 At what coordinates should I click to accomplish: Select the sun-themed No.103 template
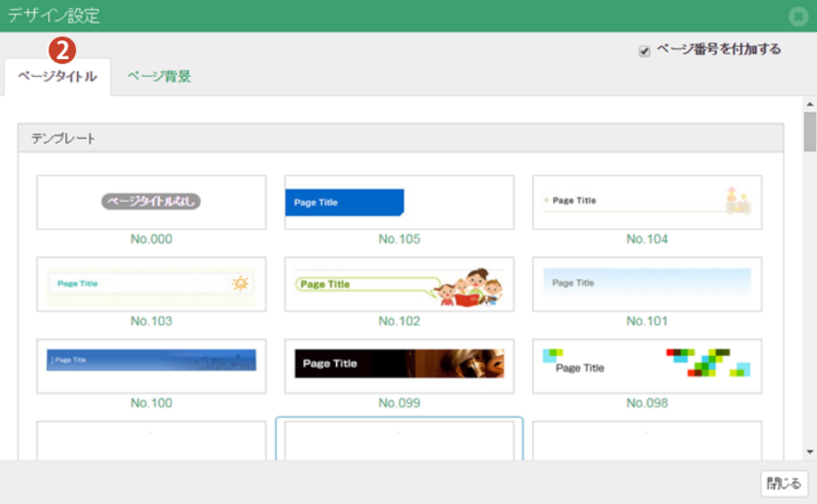[151, 283]
